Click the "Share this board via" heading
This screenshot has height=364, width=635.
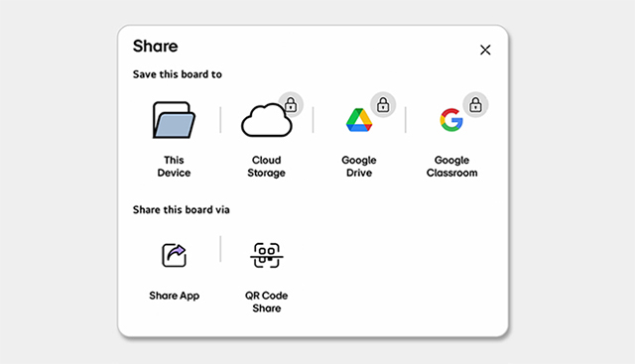181,209
